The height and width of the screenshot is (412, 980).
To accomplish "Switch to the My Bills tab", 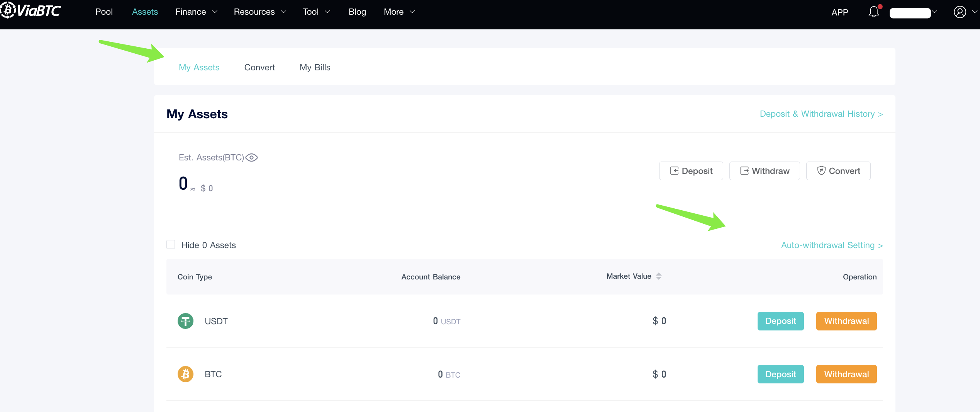I will (x=315, y=67).
